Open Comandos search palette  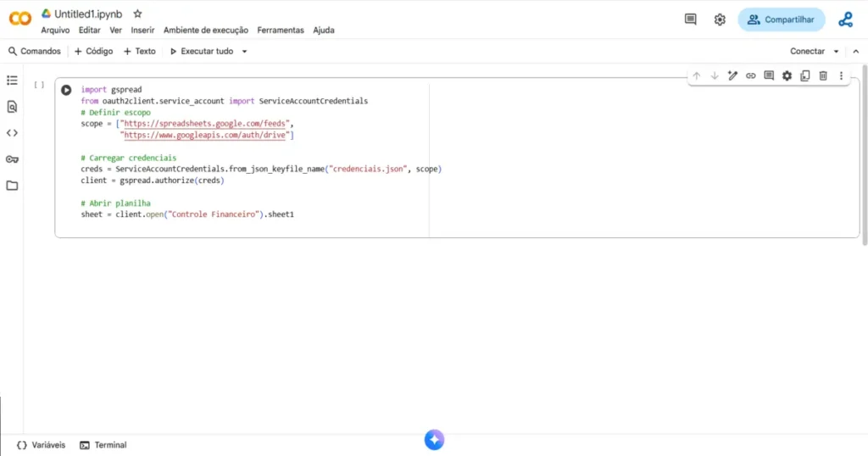coord(34,52)
